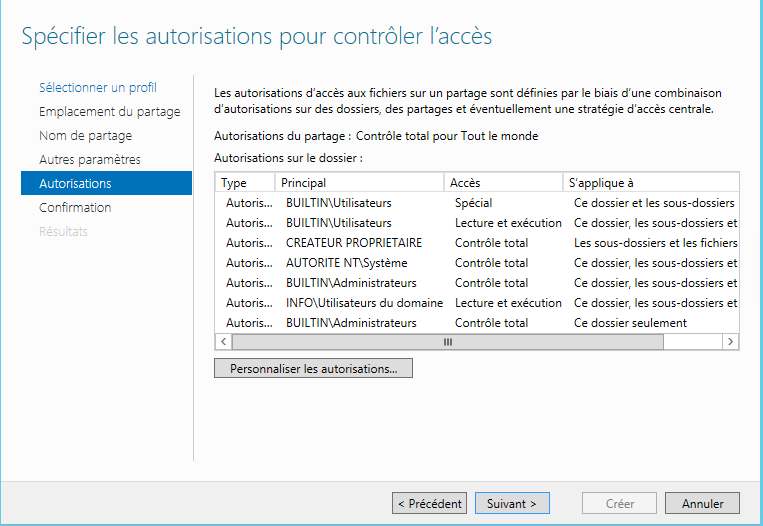Select the AUTORITE NT\Système permission row
The image size is (763, 526).
click(477, 263)
